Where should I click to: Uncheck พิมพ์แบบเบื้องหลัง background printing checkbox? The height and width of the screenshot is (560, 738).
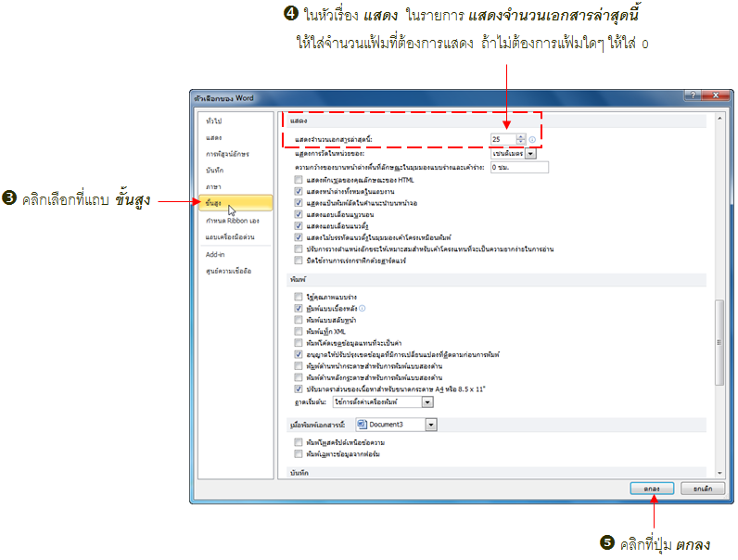click(298, 308)
